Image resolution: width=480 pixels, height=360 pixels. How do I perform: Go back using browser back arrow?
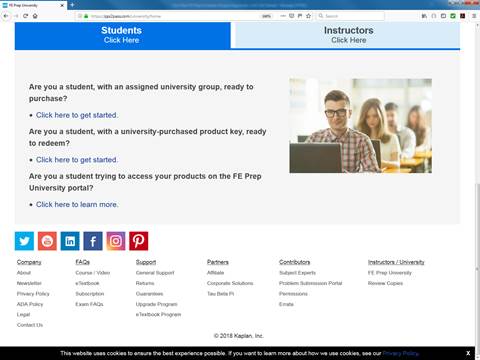tap(6, 16)
